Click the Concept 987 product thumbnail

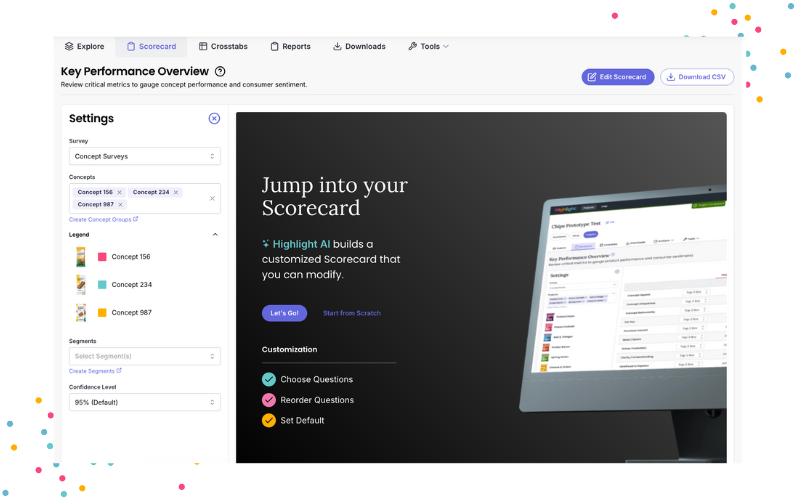pyautogui.click(x=81, y=312)
